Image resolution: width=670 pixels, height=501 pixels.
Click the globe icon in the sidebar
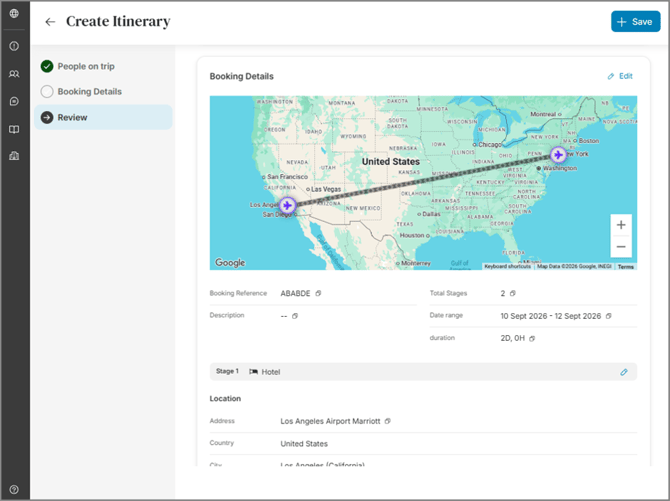click(14, 13)
